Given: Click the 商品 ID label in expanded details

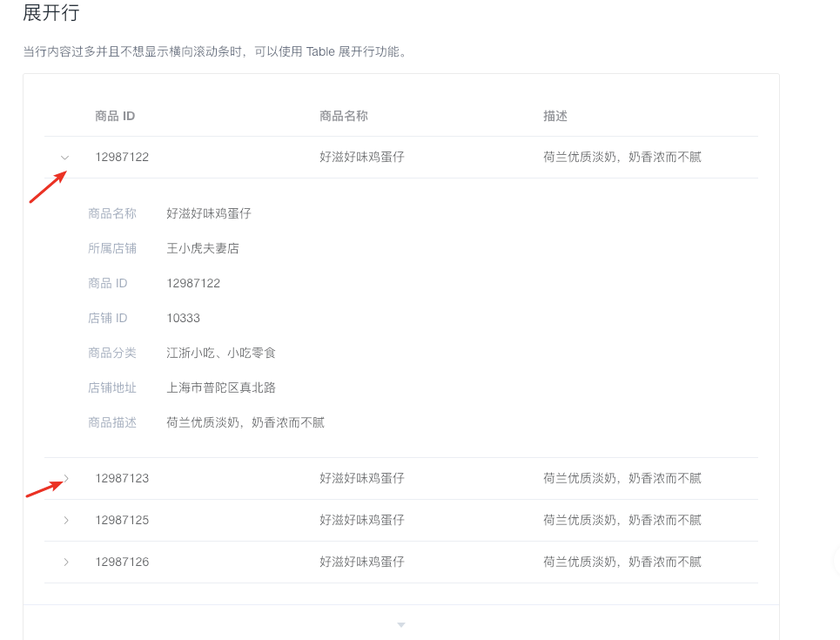Looking at the screenshot, I should tap(108, 283).
